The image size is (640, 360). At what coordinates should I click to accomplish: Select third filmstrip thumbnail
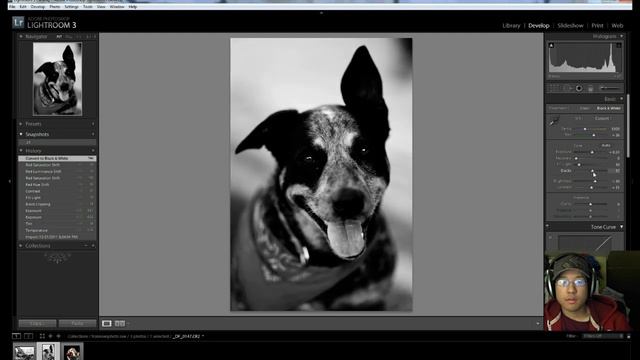72,352
